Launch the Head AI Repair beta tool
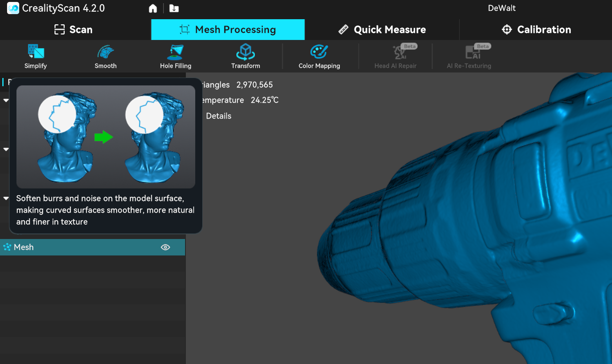 (x=395, y=56)
